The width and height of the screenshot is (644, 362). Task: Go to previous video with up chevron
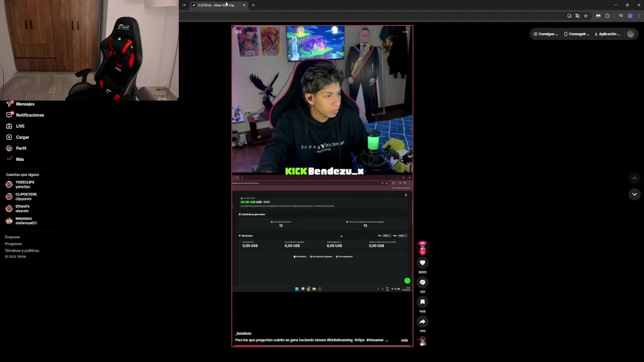coord(634,178)
